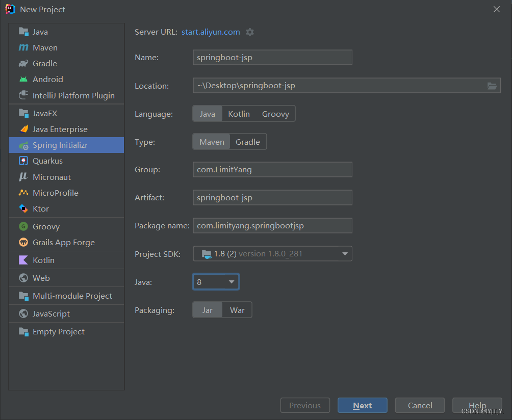The height and width of the screenshot is (420, 512).
Task: Open the Java version dropdown
Action: [x=216, y=282]
